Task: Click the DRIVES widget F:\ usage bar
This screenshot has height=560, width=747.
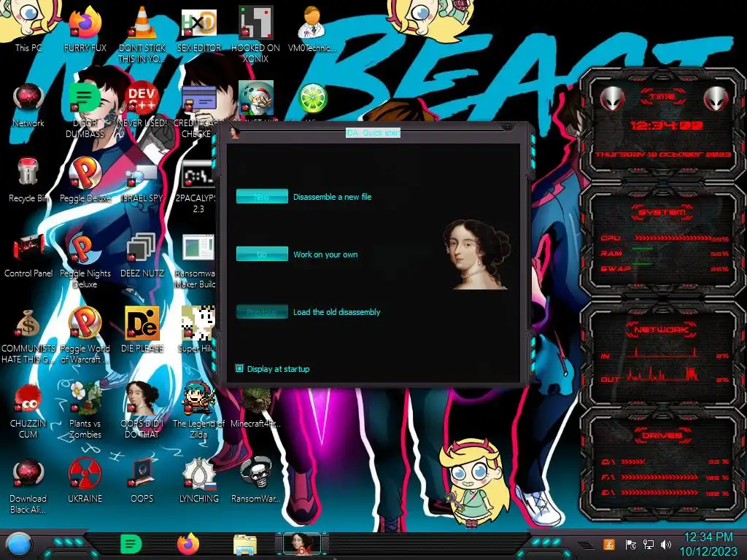Action: (659, 477)
